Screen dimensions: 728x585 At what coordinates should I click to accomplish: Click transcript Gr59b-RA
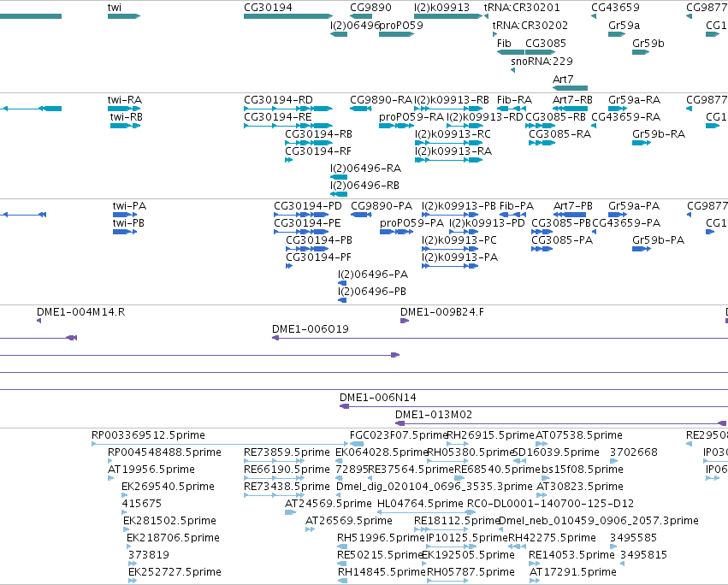point(642,143)
